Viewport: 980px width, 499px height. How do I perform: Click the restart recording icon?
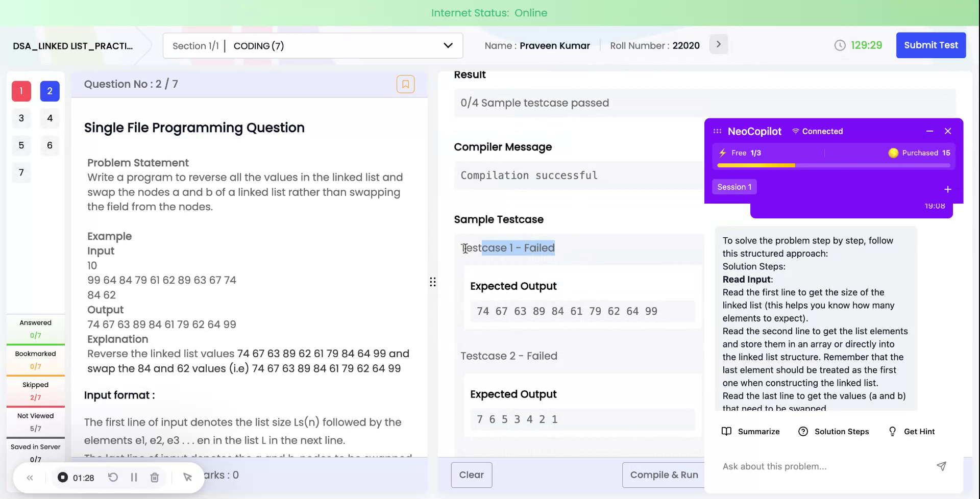pos(113,477)
